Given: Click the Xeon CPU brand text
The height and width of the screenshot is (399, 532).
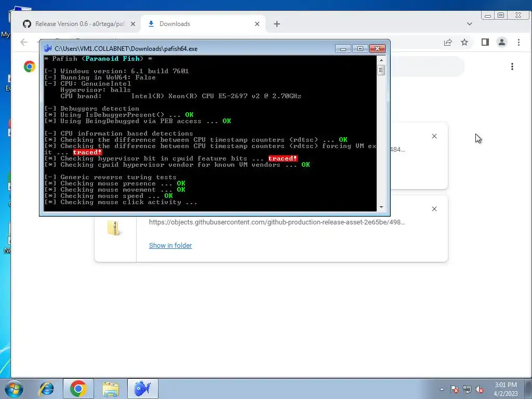Looking at the screenshot, I should (216, 96).
